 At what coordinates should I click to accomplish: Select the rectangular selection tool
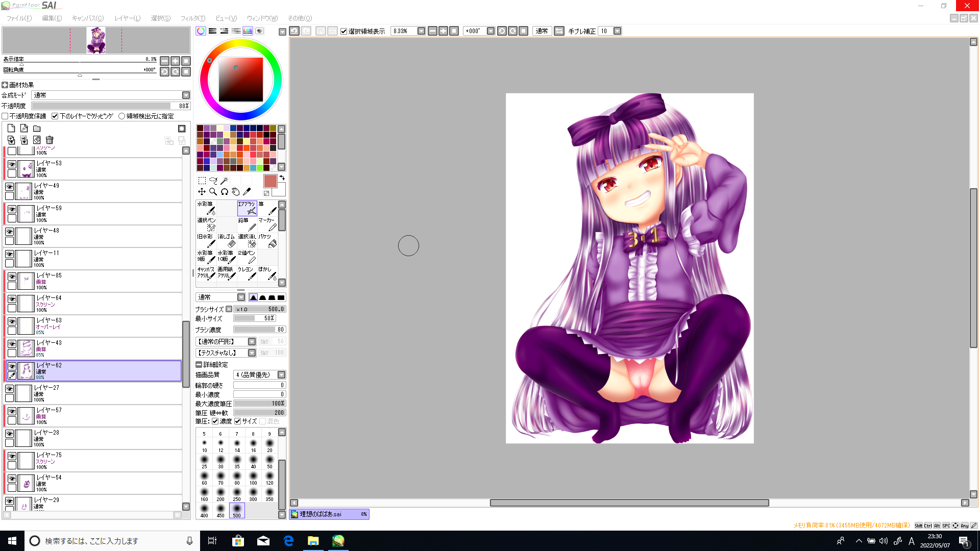click(x=202, y=181)
